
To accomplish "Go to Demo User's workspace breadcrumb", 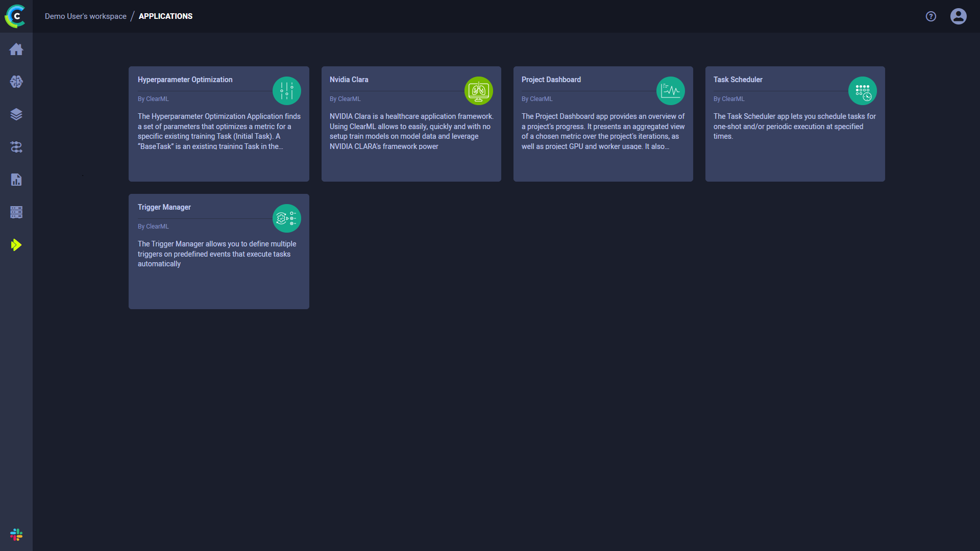I will coord(86,16).
